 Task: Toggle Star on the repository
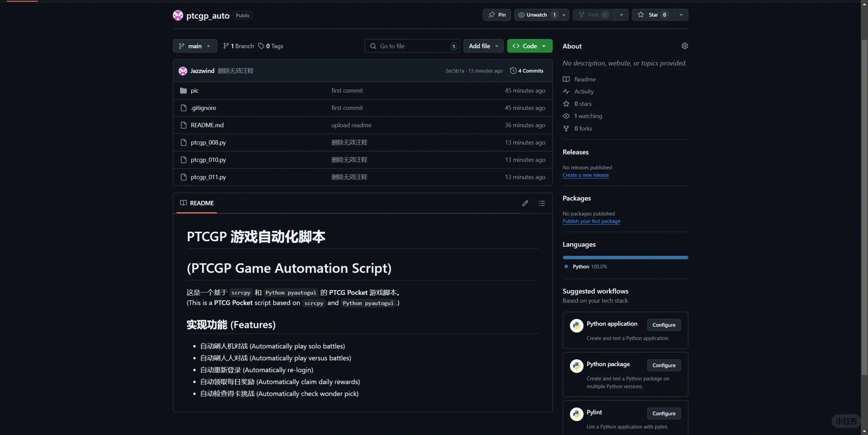(x=653, y=15)
